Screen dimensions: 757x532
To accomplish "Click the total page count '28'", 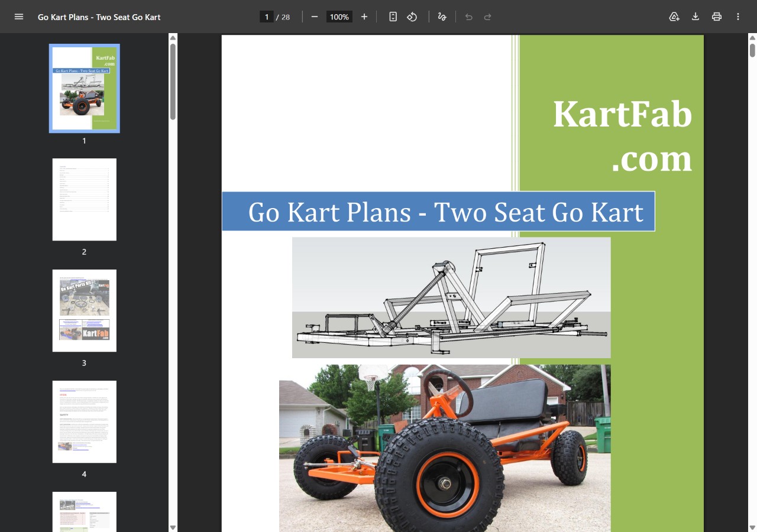I will tap(286, 17).
